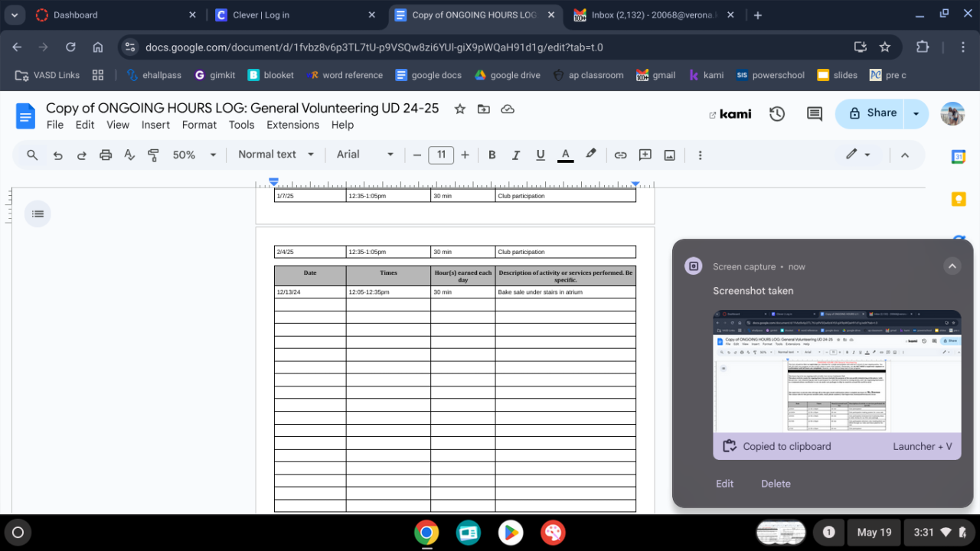
Task: Show all comments
Action: 815,114
